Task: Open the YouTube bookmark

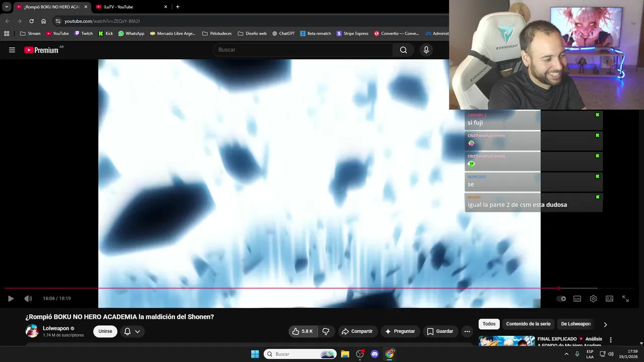Action: click(x=57, y=34)
